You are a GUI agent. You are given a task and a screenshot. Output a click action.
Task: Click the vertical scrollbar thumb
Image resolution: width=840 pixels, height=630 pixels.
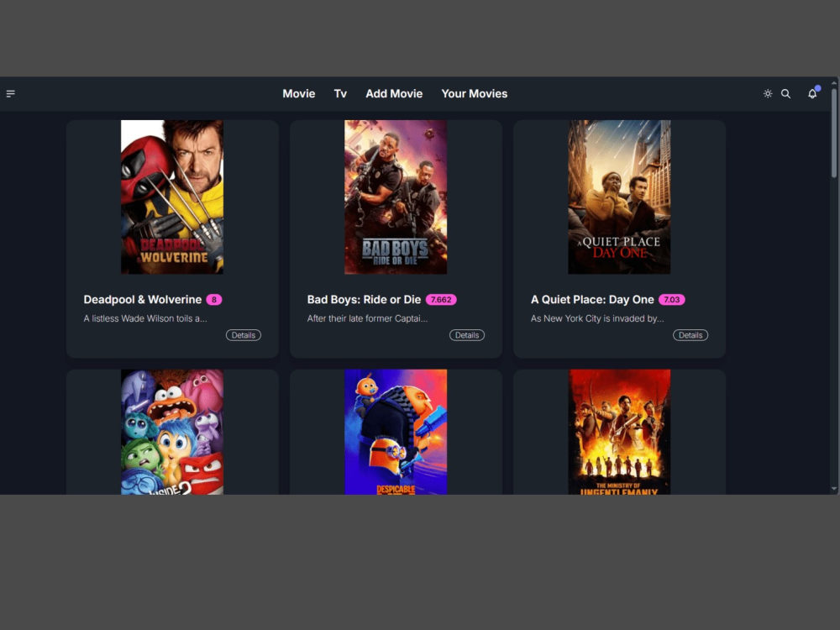coord(834,133)
